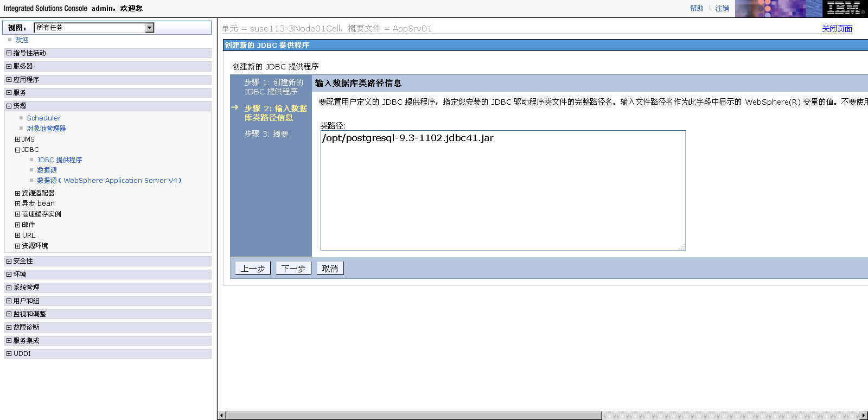Click the Scheduler link
The height and width of the screenshot is (420, 868).
[44, 118]
